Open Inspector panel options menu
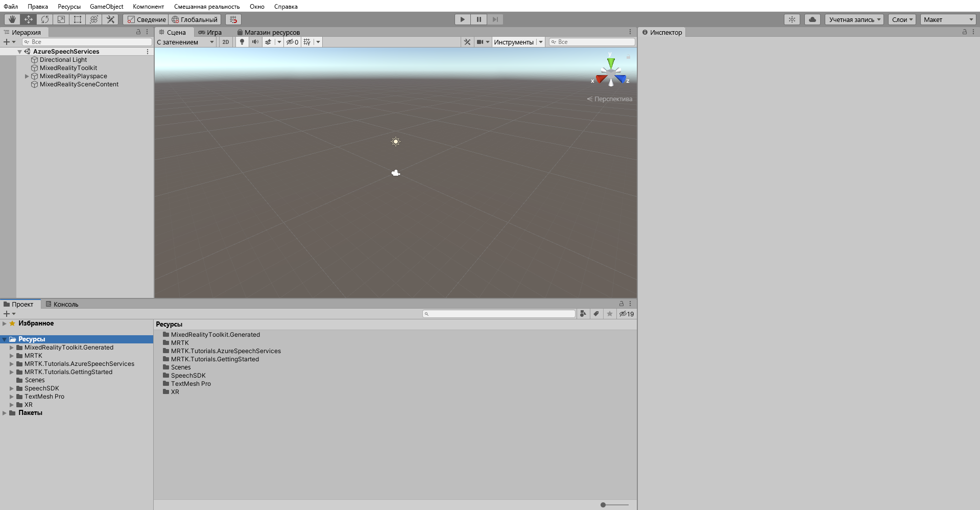Image resolution: width=980 pixels, height=510 pixels. click(973, 32)
